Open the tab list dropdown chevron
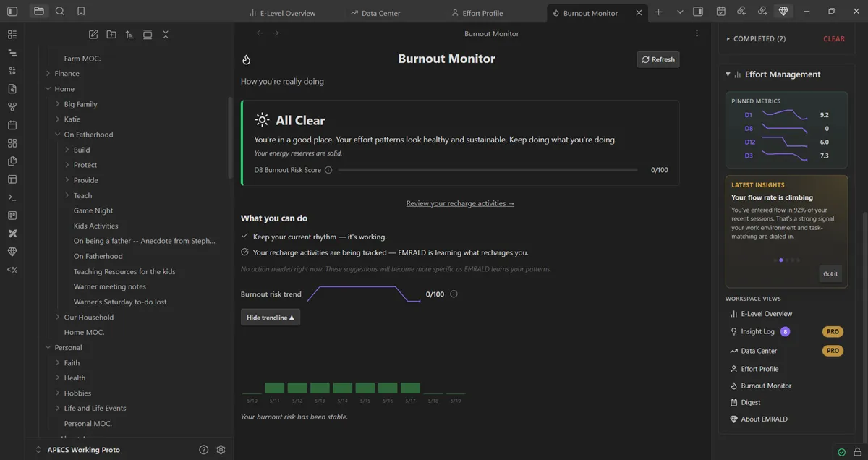Viewport: 868px width, 460px height. coord(680,12)
